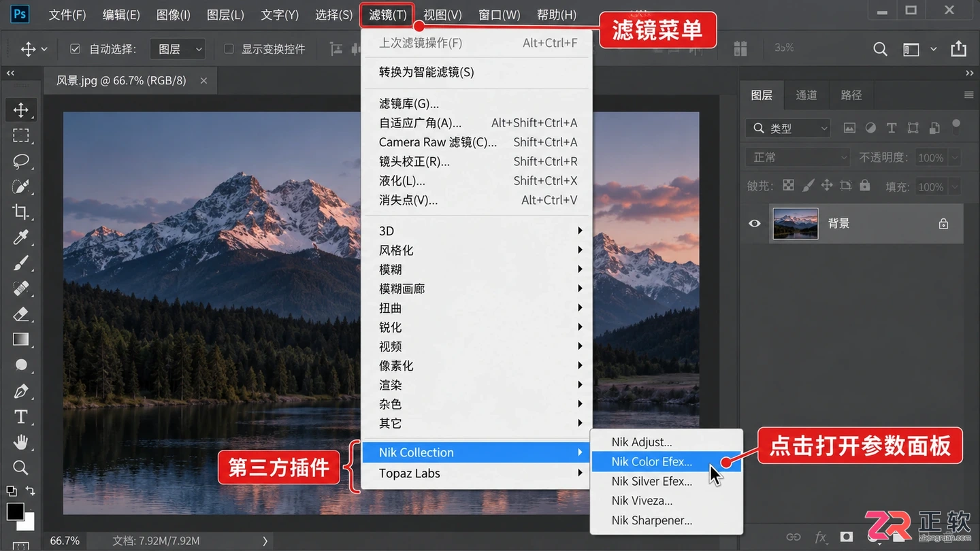Select the Lasso tool
Screen dimensions: 980x551
(21, 161)
